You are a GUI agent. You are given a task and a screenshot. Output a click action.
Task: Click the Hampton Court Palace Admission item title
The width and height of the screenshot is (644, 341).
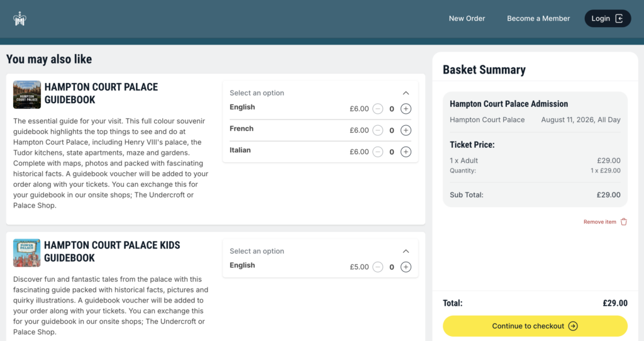point(508,104)
